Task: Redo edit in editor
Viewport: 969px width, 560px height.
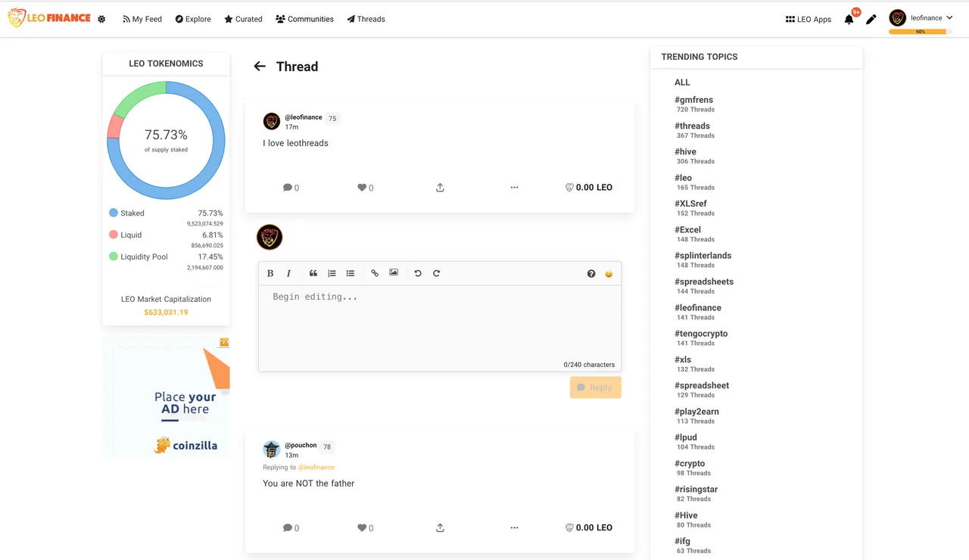Action: 436,273
